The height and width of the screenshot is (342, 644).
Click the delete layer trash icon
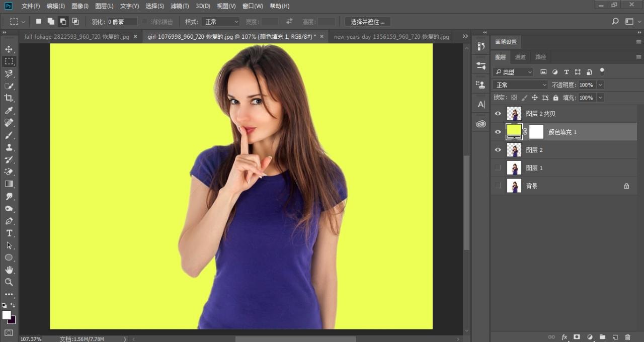(x=627, y=337)
